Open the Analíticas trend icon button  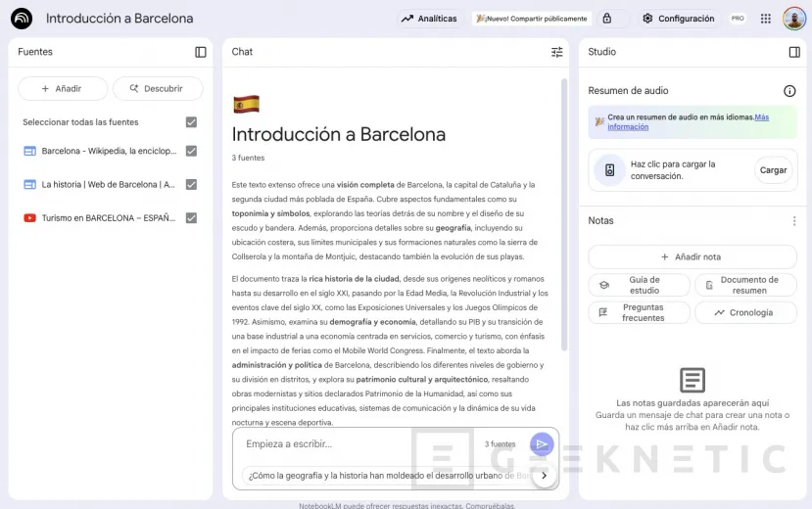tap(429, 19)
